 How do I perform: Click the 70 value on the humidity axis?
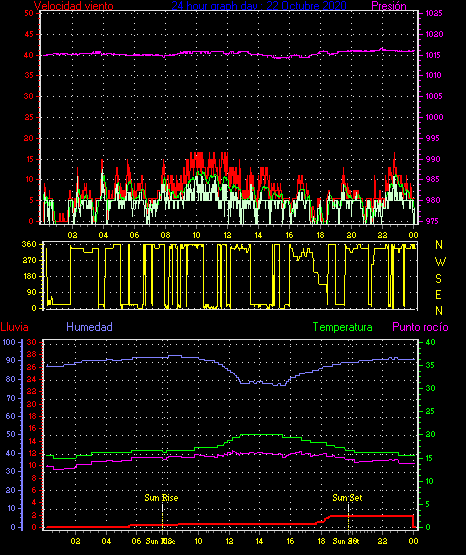coord(11,398)
